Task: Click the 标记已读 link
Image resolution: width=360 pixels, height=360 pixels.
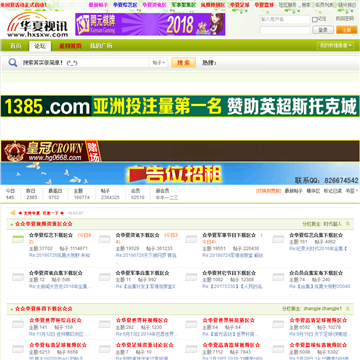Action: coord(332,191)
